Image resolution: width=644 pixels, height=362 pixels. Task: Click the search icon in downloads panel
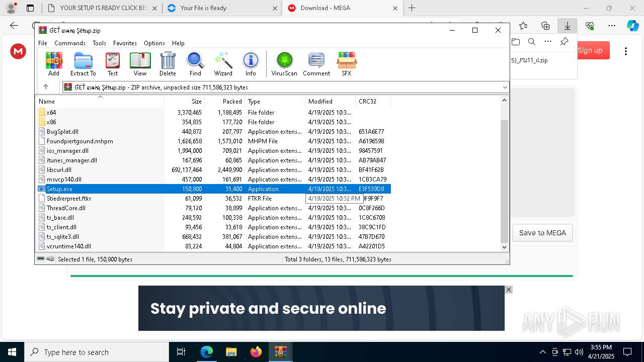pyautogui.click(x=532, y=42)
